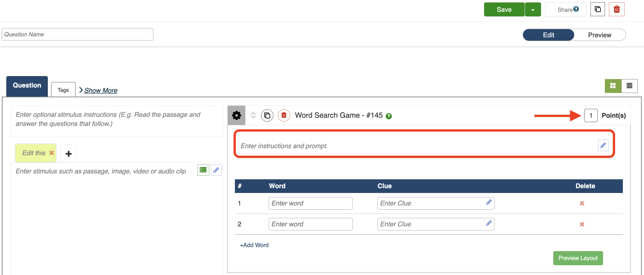Open help icon next to Word Search Game
Screen dimensions: 644x275
pos(388,116)
